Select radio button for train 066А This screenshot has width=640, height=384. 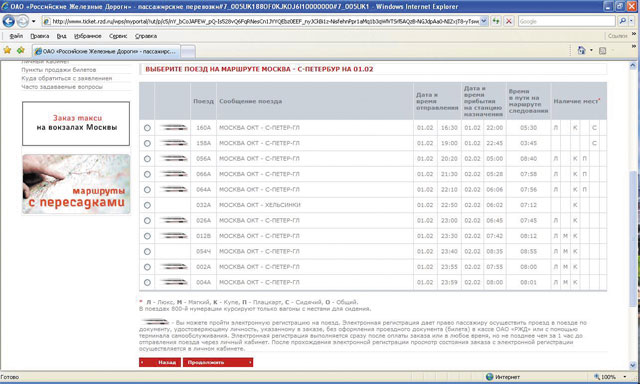pos(147,174)
